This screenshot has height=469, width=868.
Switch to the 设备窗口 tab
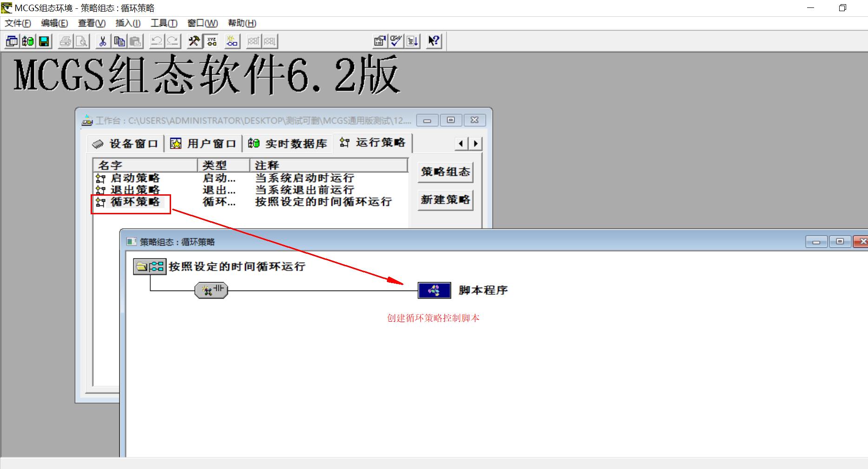(x=126, y=143)
